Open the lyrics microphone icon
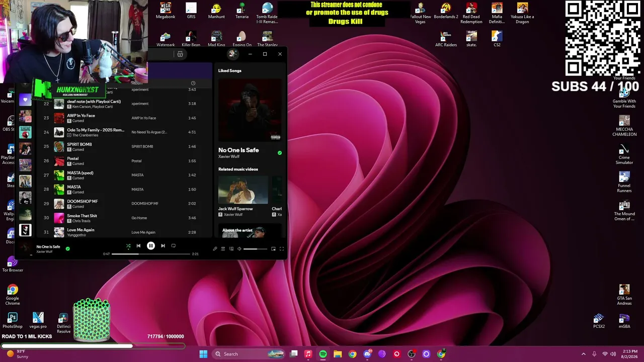 215,249
